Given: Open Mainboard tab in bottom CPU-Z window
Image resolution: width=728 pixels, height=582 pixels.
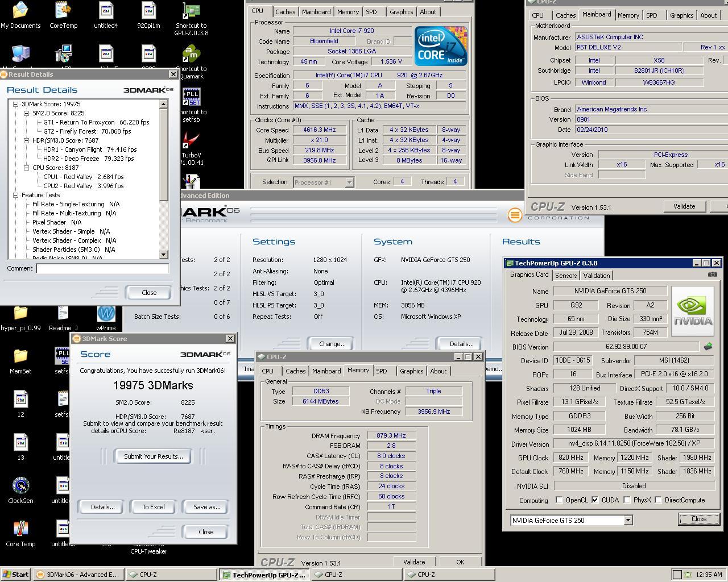Looking at the screenshot, I should pos(326,371).
